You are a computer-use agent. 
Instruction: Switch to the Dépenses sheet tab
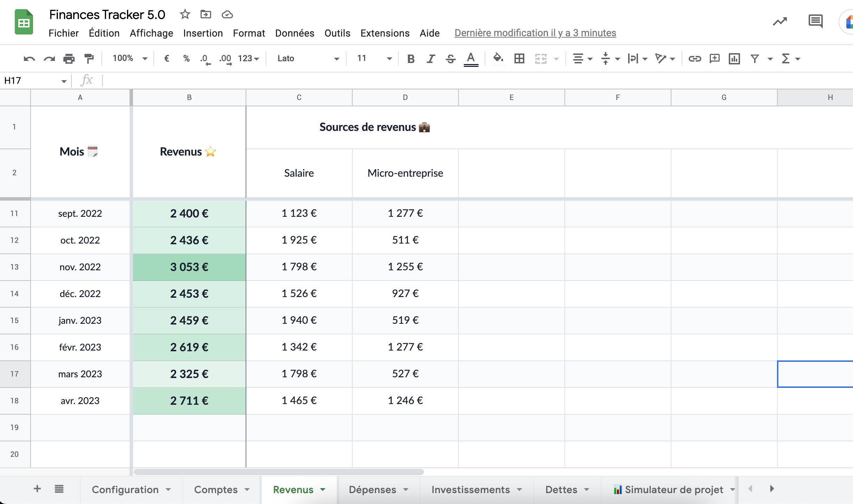(372, 490)
